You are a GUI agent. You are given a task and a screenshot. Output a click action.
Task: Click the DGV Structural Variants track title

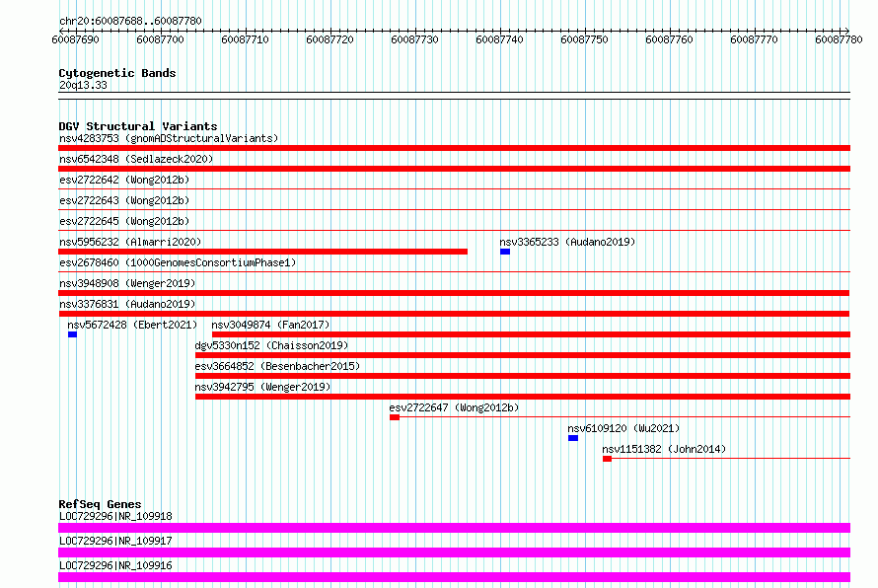tap(138, 126)
